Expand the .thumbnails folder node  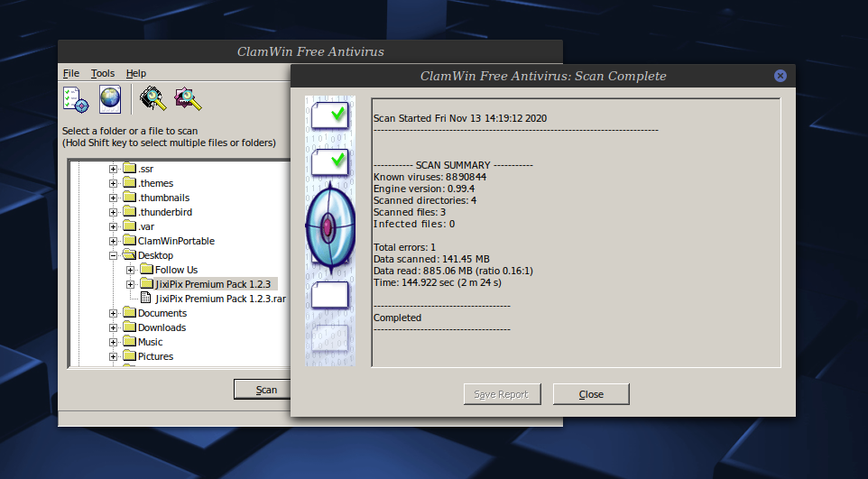click(113, 198)
